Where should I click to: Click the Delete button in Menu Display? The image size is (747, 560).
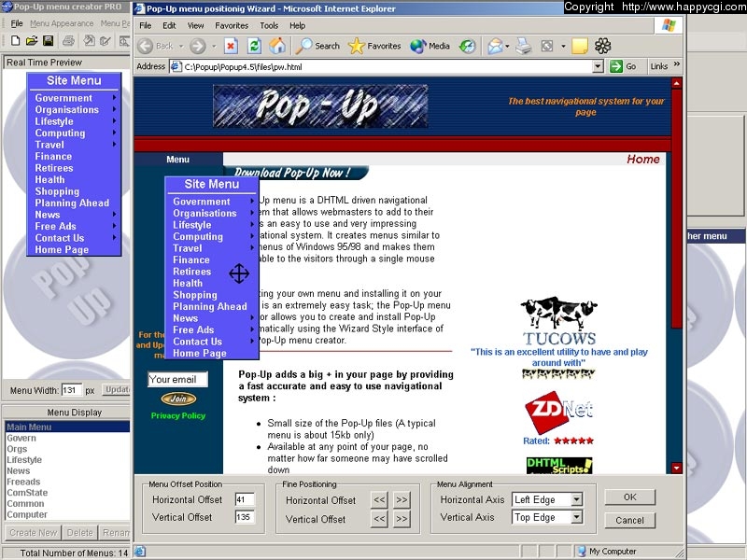80,533
